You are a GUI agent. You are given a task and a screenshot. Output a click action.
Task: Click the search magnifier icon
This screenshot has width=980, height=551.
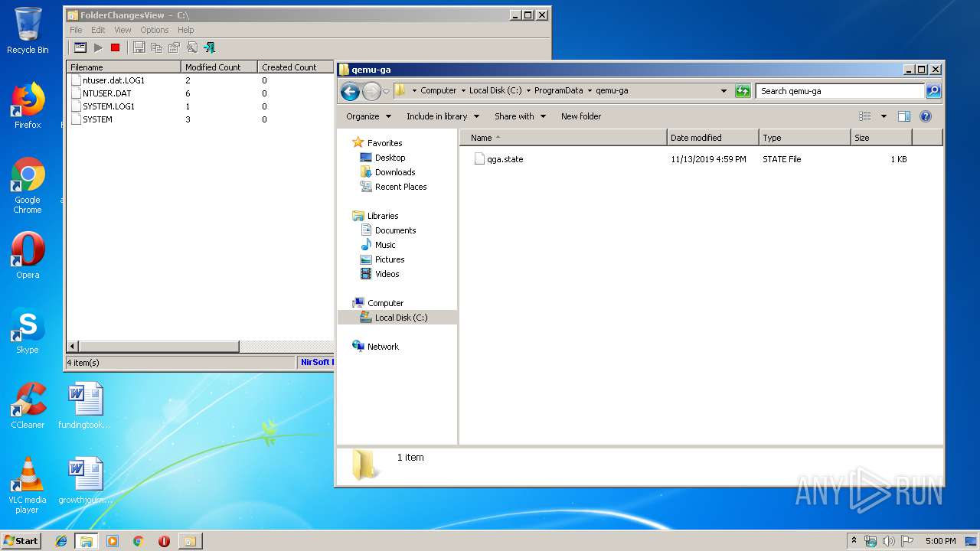[x=933, y=91]
